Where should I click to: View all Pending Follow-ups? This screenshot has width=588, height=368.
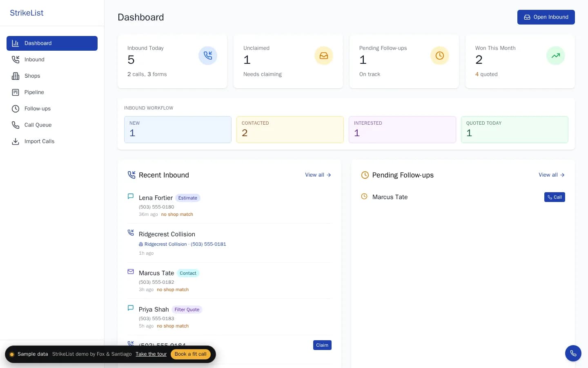coord(552,175)
